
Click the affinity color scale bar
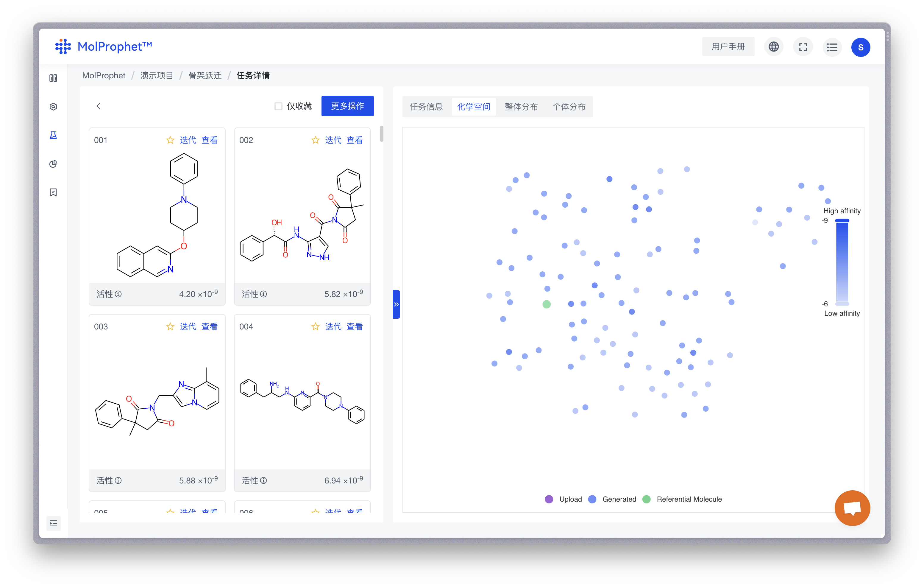click(x=842, y=262)
